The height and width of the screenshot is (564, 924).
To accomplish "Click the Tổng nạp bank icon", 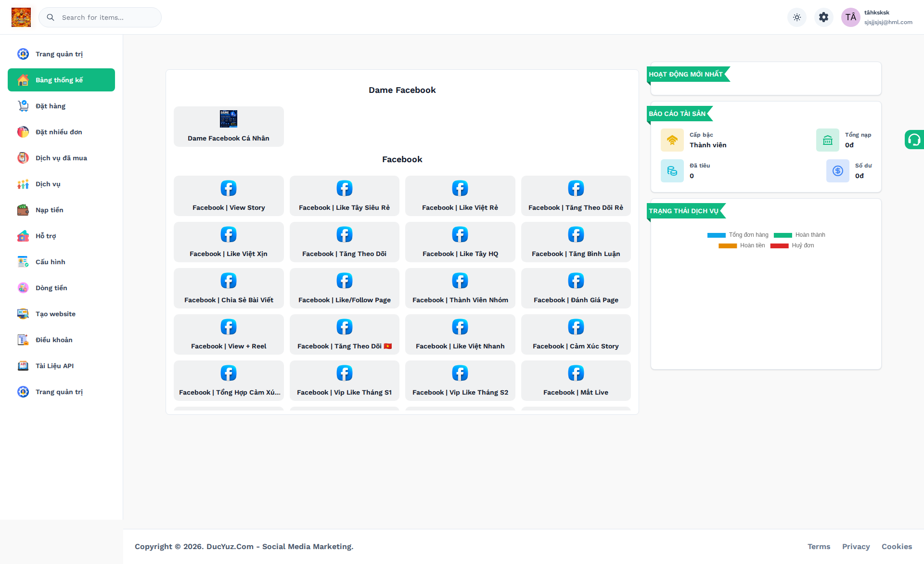I will pos(828,140).
